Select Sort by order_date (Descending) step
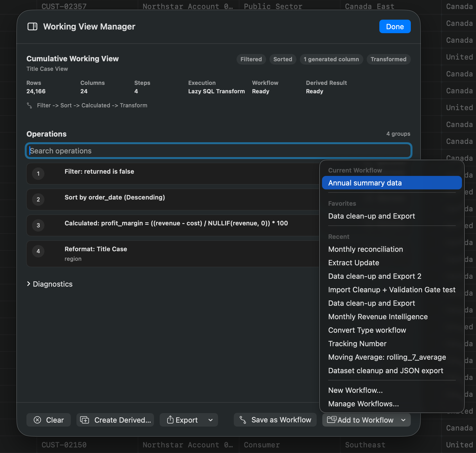Image resolution: width=476 pixels, height=453 pixels. click(x=173, y=200)
